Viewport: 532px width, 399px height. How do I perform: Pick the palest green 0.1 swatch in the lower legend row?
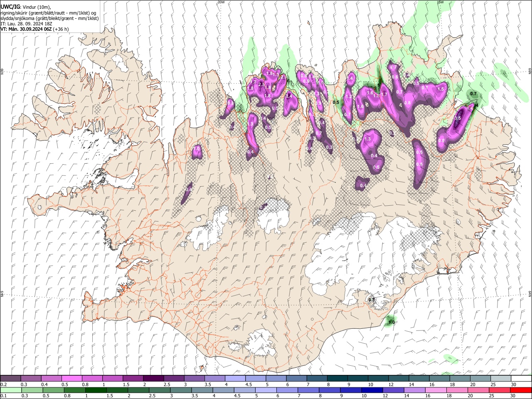[x=11, y=390]
